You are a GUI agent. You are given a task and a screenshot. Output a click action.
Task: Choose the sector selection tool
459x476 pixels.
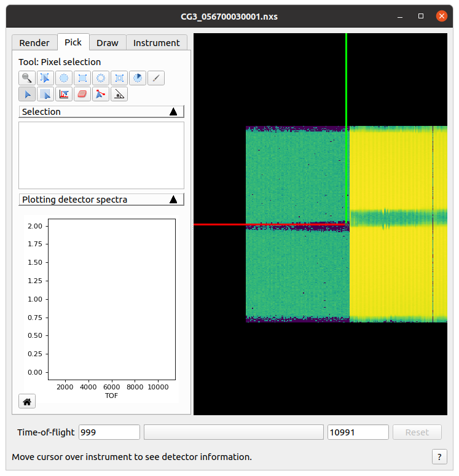click(138, 78)
